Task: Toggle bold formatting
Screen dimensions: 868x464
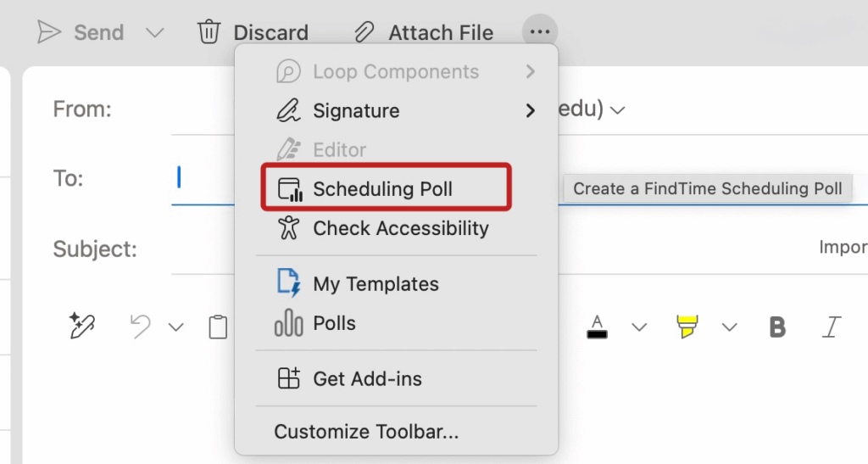Action: [776, 327]
